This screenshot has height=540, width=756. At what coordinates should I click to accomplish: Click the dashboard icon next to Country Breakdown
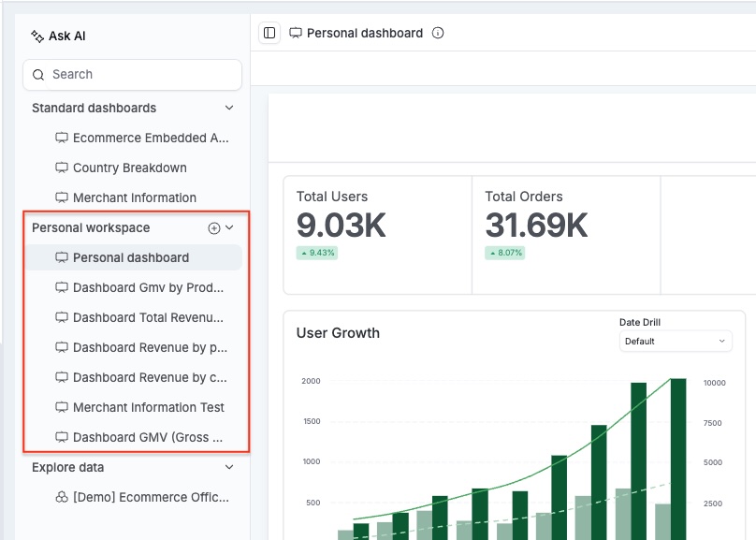pyautogui.click(x=62, y=168)
